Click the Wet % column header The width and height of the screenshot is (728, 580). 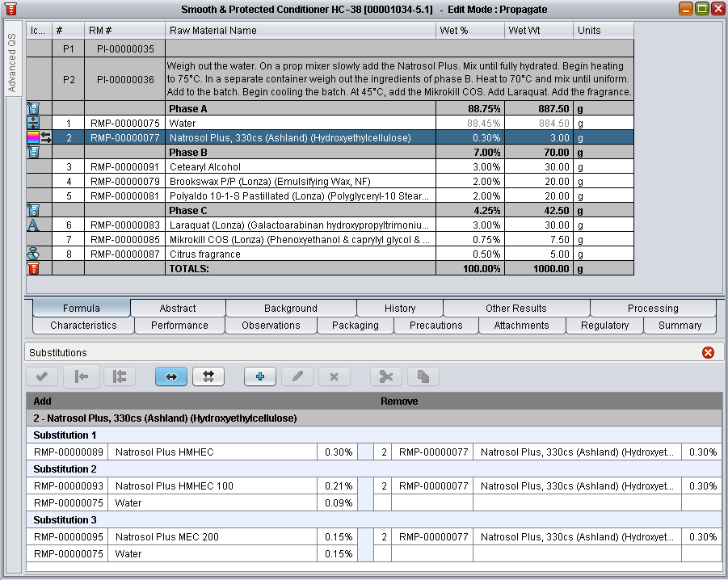469,31
